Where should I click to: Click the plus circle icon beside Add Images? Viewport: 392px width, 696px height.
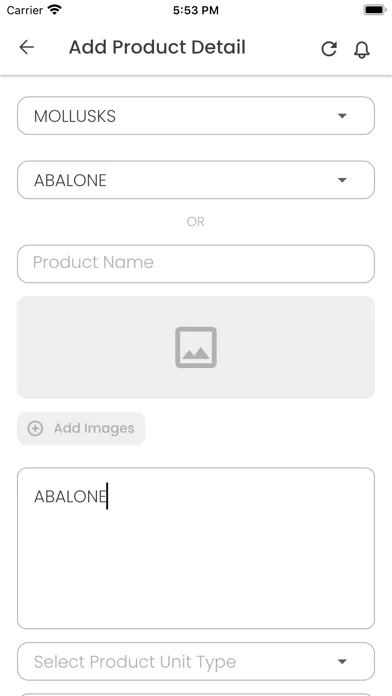(36, 428)
